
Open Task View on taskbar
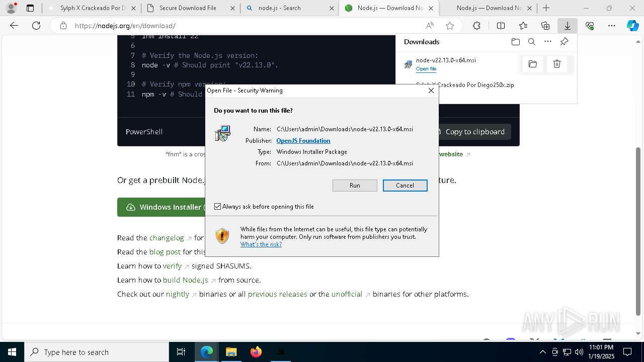pos(181,352)
